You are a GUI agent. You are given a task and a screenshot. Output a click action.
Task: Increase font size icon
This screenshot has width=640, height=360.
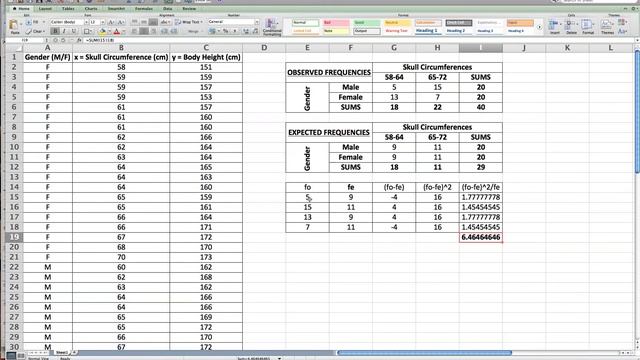coord(111,22)
